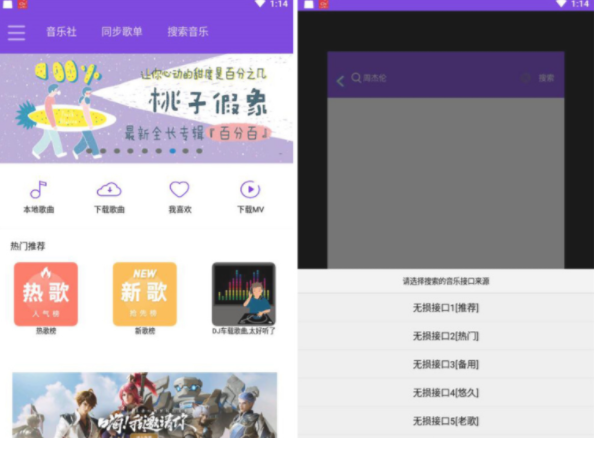This screenshot has height=461, width=594.
Task: Tap the back arrow in search bar
Action: click(341, 81)
